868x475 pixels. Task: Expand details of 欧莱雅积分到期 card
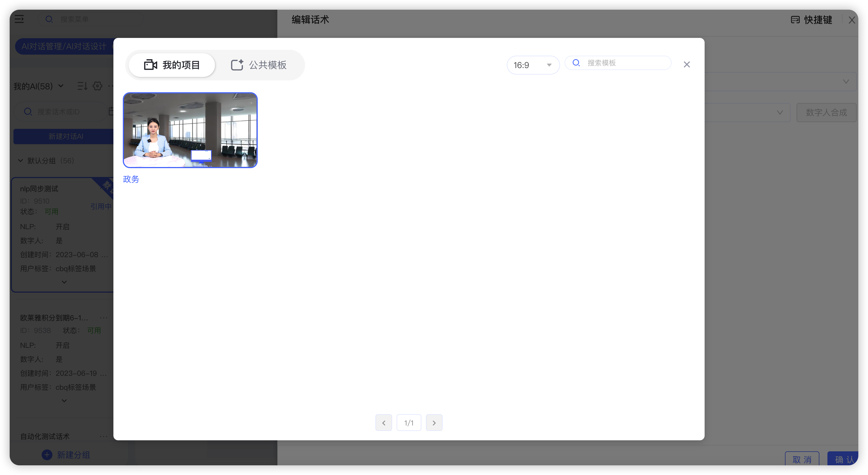[x=64, y=401]
